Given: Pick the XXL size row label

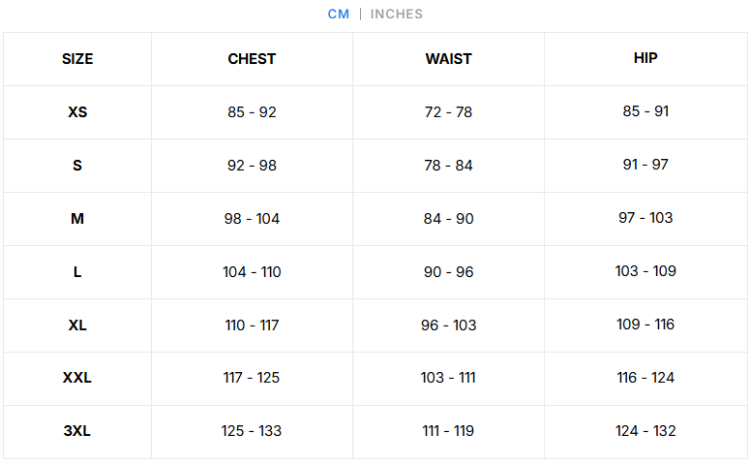Looking at the screenshot, I should point(77,378).
